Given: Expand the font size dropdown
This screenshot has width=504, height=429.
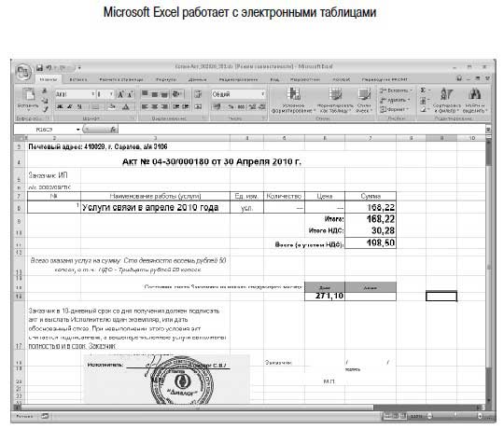Looking at the screenshot, I should pyautogui.click(x=111, y=94).
